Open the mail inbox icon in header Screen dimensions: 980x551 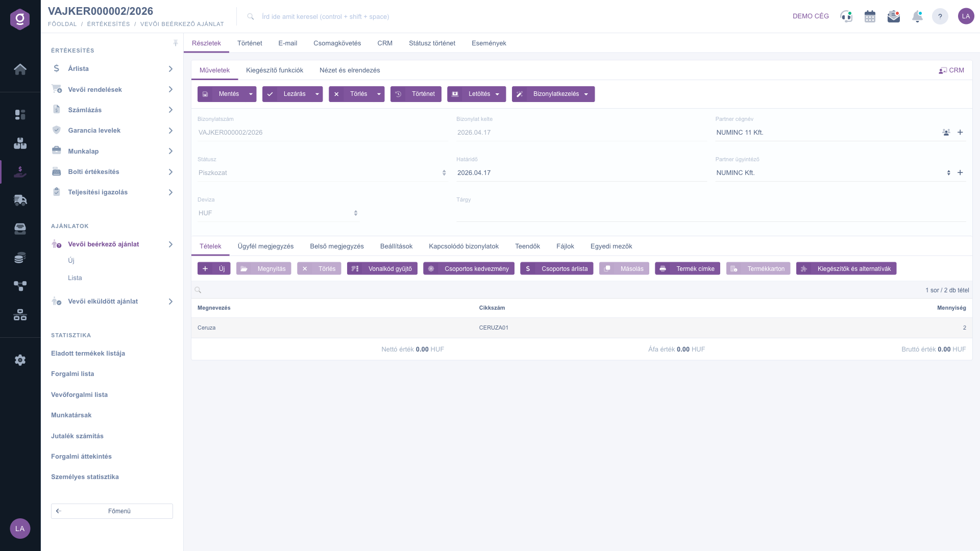pyautogui.click(x=893, y=16)
